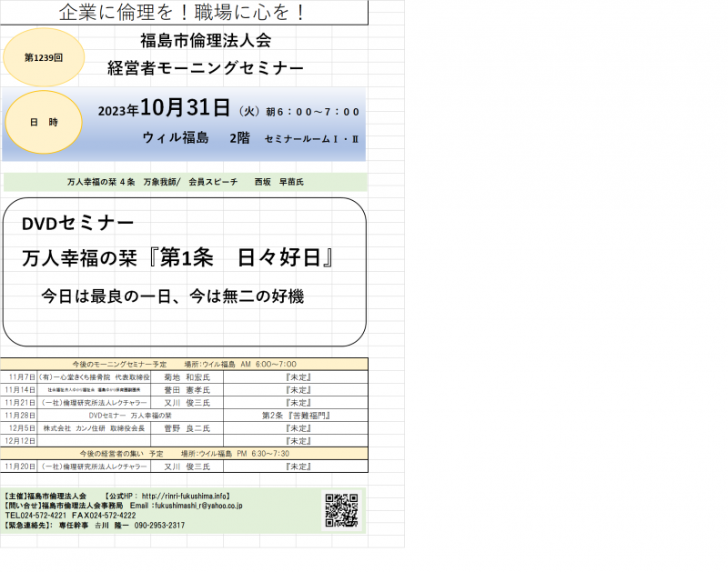The width and height of the screenshot is (728, 572).
Task: Click the 日時 oval badge
Action: [x=44, y=122]
